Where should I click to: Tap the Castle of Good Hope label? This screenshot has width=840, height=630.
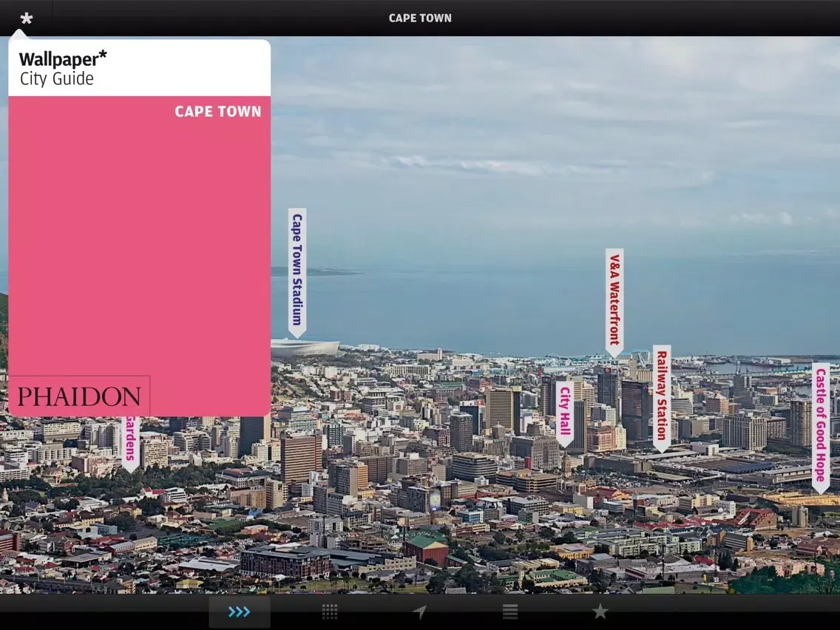click(821, 427)
